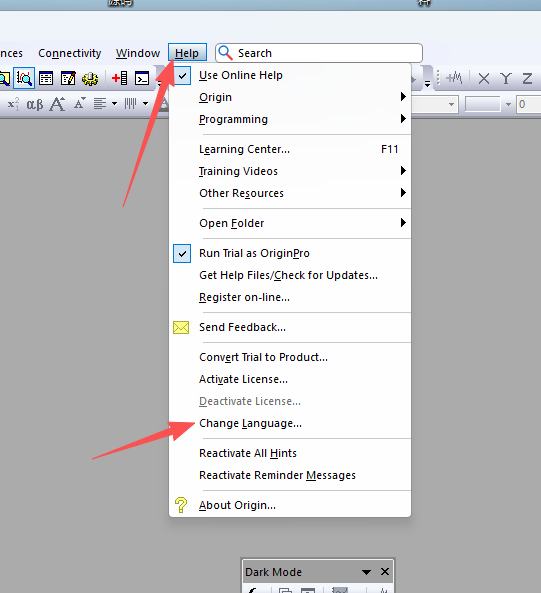Expand the Open Folder submenu arrow
This screenshot has height=593, width=541.
click(x=403, y=223)
